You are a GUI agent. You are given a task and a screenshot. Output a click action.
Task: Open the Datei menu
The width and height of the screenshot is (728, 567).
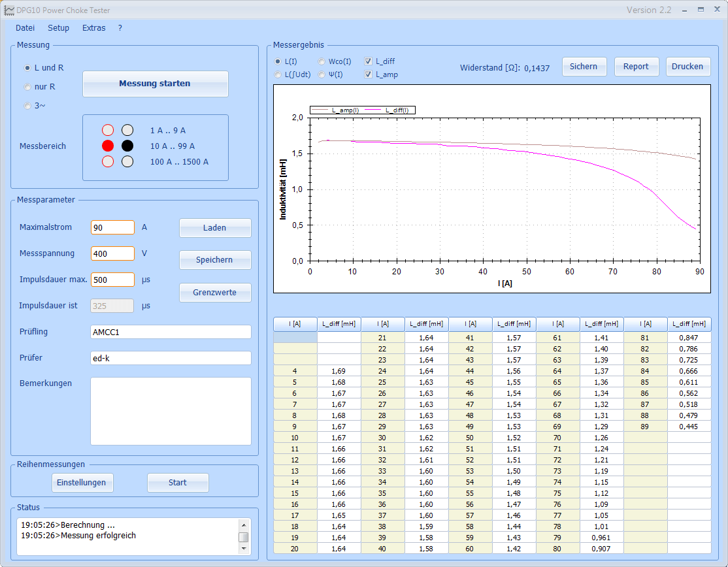point(25,28)
